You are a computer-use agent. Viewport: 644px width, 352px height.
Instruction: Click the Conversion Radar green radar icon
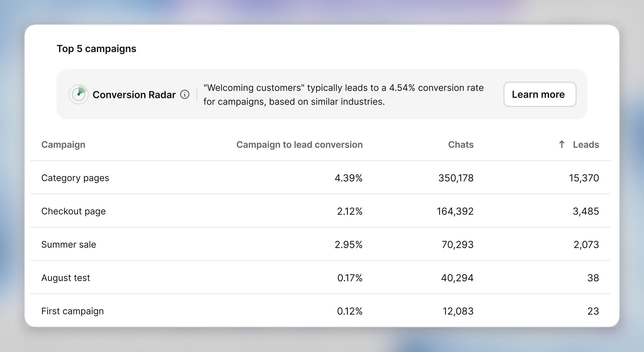coord(79,94)
